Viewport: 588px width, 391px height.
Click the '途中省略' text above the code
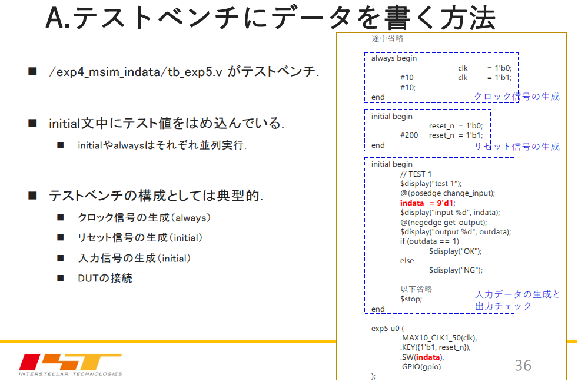[387, 38]
